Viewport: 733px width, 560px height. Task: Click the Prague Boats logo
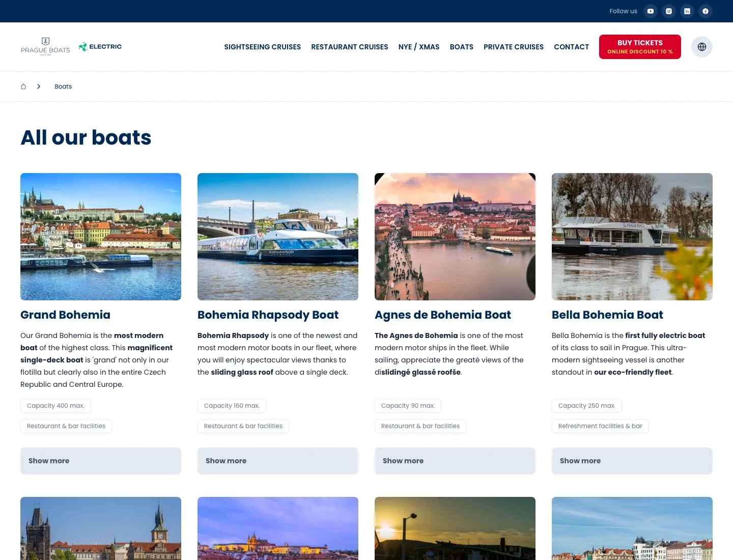click(x=45, y=47)
